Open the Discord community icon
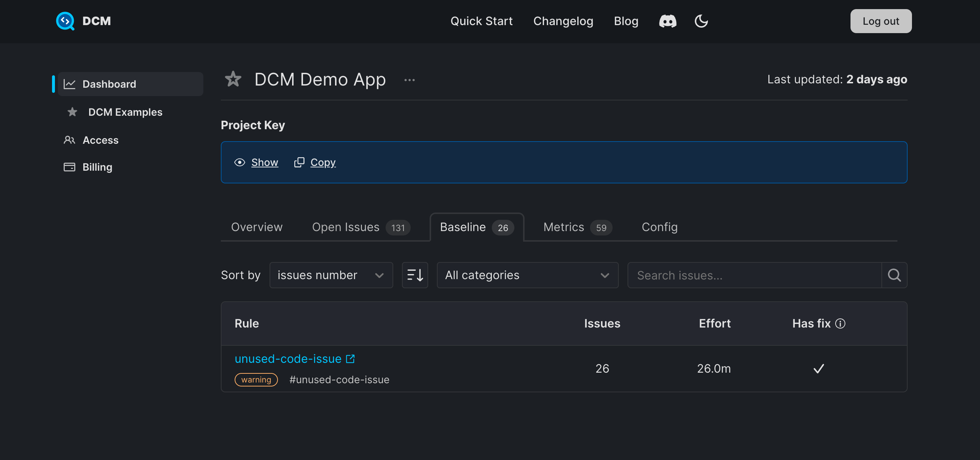This screenshot has height=460, width=980. [668, 21]
